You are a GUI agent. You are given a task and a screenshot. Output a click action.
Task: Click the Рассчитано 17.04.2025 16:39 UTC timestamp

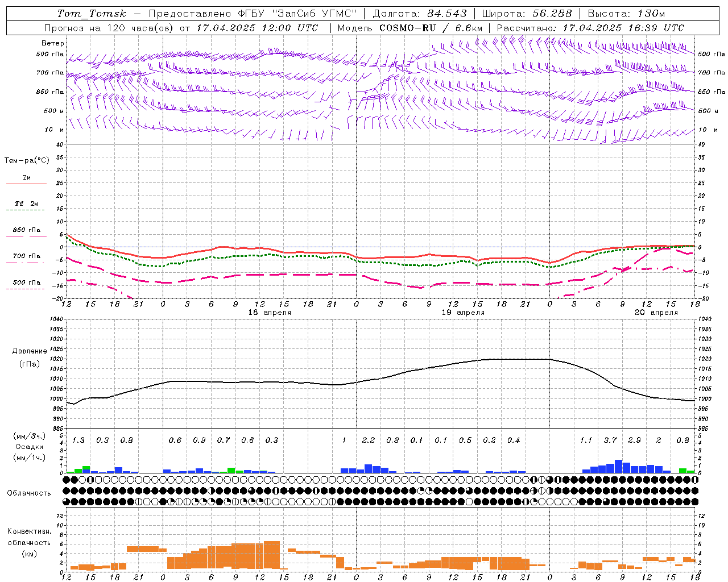click(590, 28)
